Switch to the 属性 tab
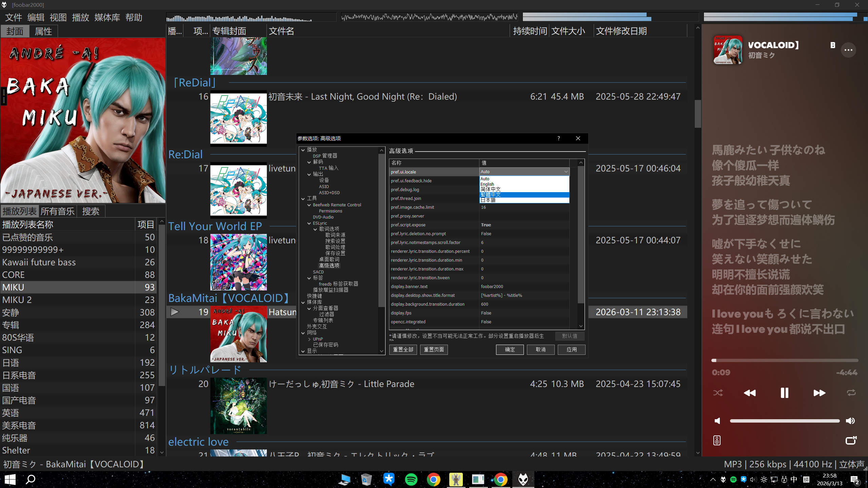This screenshot has width=868, height=488. (43, 32)
